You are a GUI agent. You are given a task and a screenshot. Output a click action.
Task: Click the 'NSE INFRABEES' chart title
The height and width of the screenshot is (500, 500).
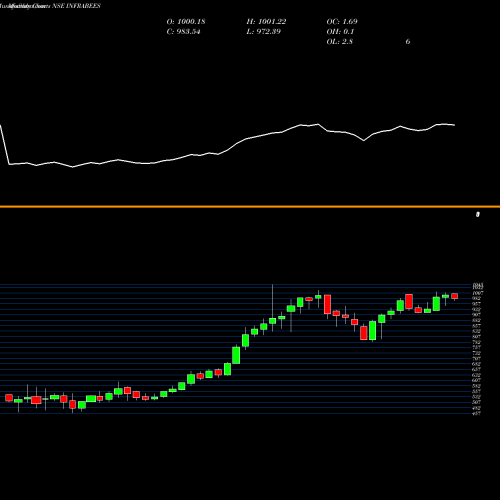(x=76, y=6)
